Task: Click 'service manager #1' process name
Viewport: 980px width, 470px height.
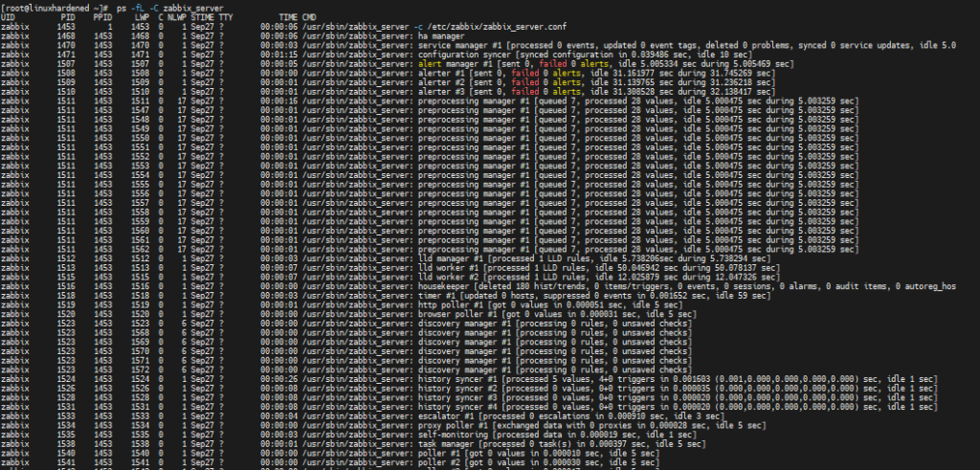Action: coord(459,46)
